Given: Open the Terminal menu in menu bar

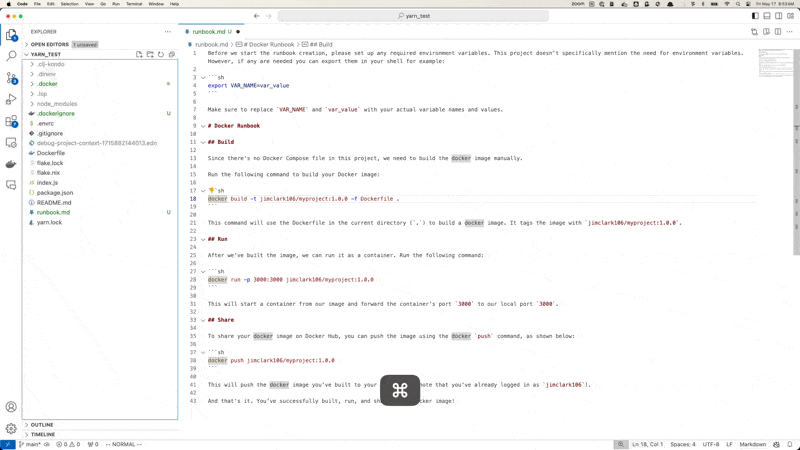Looking at the screenshot, I should 133,4.
